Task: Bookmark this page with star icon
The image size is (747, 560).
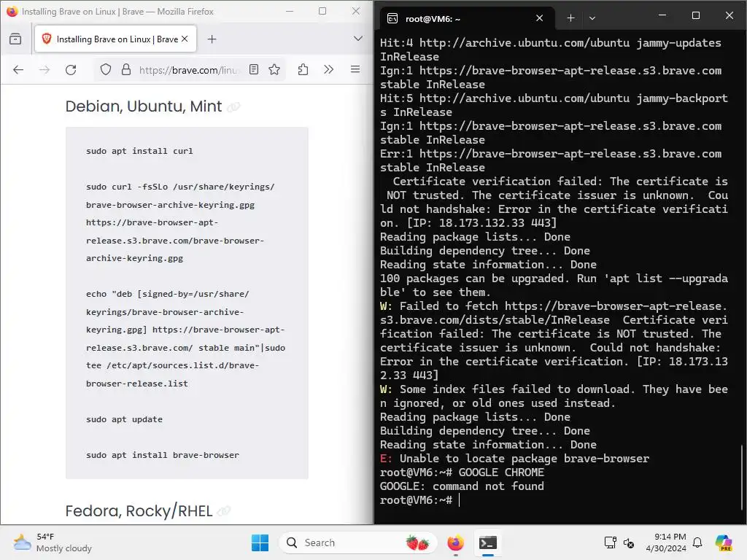Action: click(274, 69)
